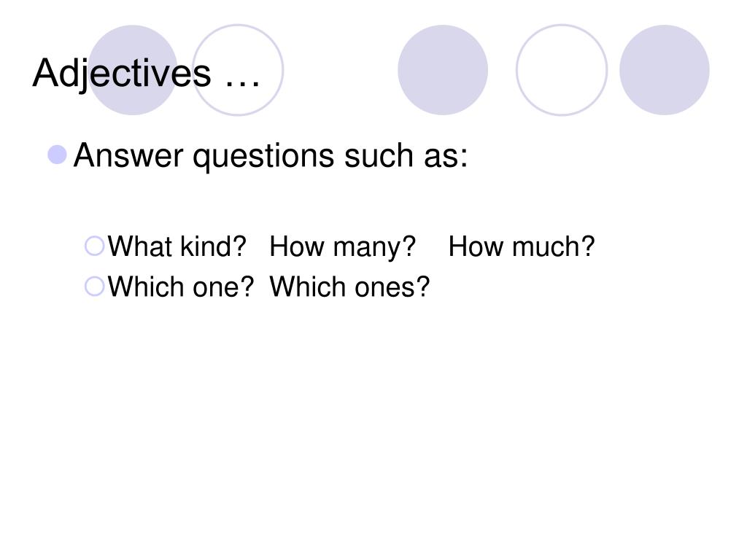Click the hollow bullet beside "Which one?"
The height and width of the screenshot is (560, 747).
pos(94,287)
